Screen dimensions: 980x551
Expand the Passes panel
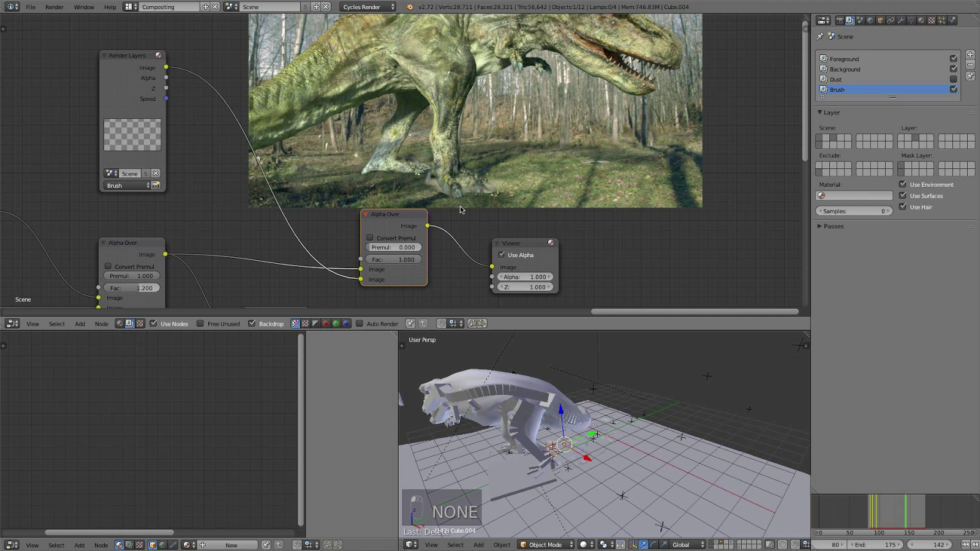[x=833, y=227]
